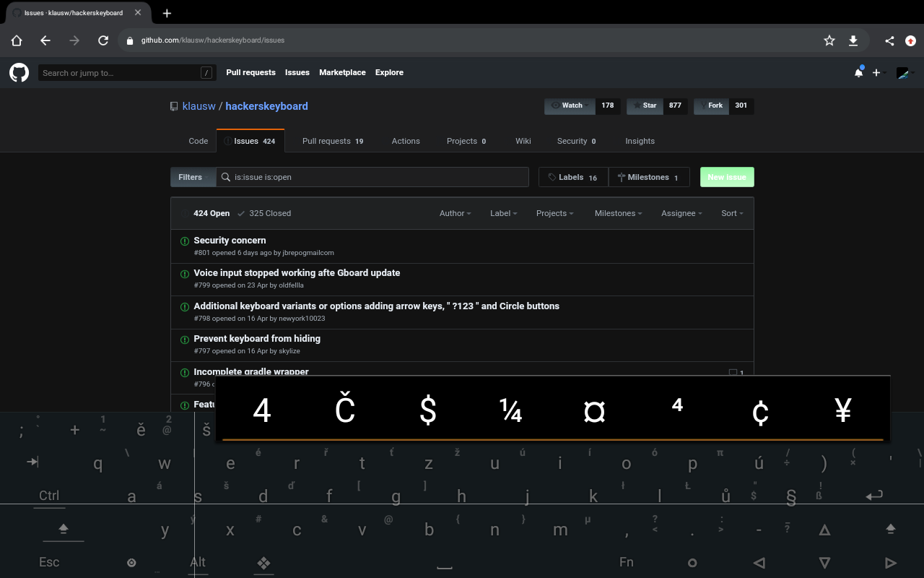Tap the § key on keyboard
The width and height of the screenshot is (924, 578).
(791, 496)
